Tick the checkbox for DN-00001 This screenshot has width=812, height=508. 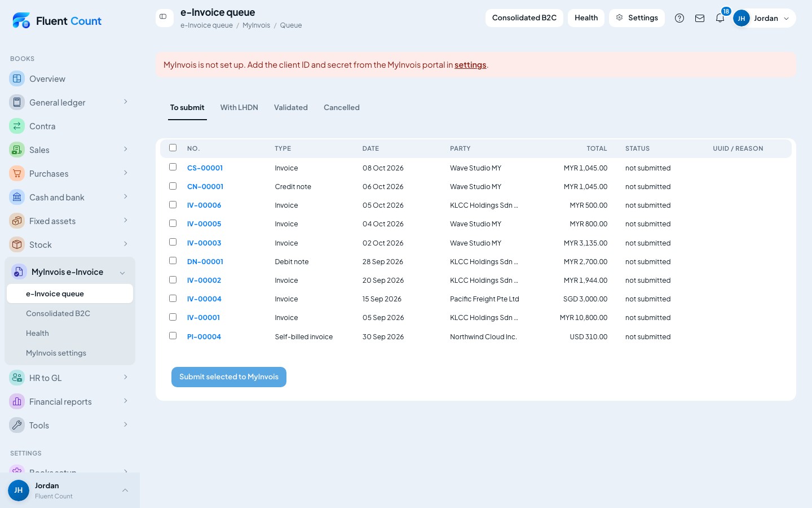[173, 261]
